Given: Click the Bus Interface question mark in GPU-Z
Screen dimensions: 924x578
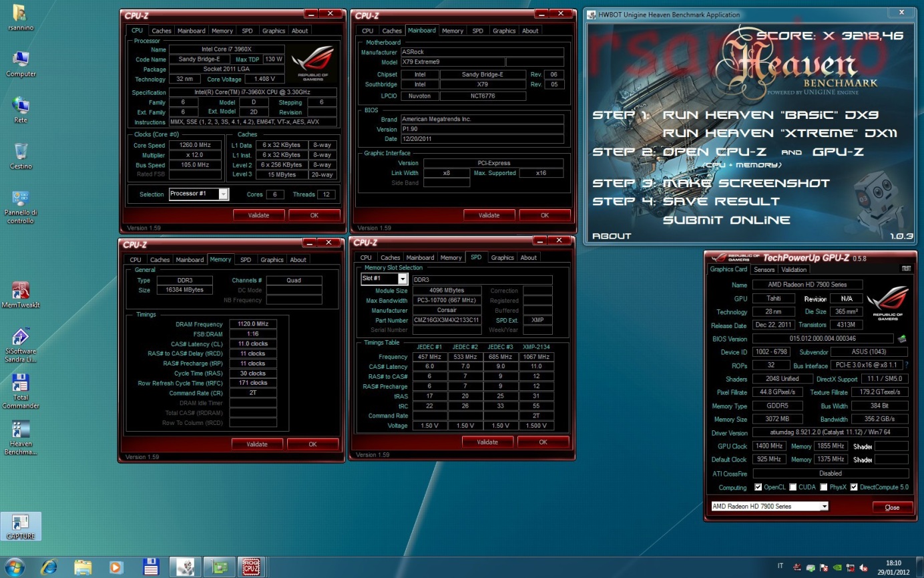Looking at the screenshot, I should pos(907,366).
